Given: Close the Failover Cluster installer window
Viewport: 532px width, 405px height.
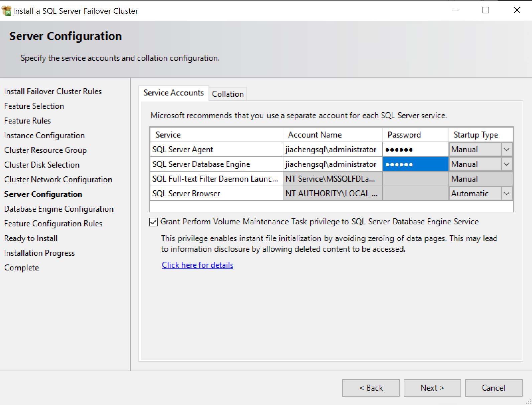Looking at the screenshot, I should (517, 10).
